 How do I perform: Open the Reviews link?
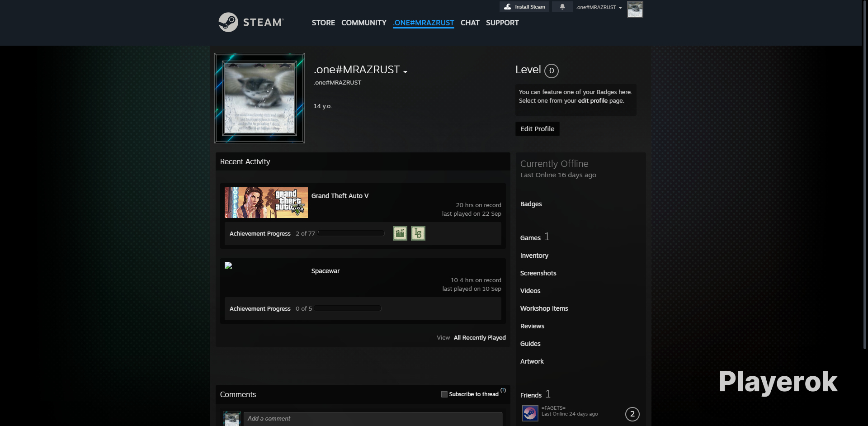pos(533,326)
